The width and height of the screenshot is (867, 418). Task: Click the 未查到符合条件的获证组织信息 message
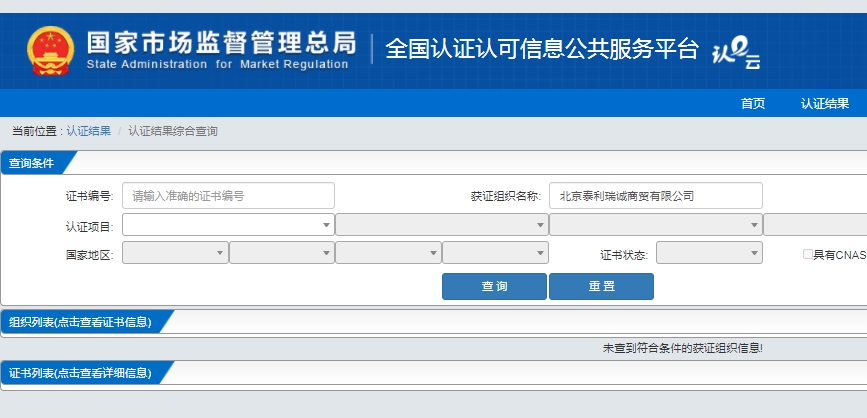coord(682,348)
